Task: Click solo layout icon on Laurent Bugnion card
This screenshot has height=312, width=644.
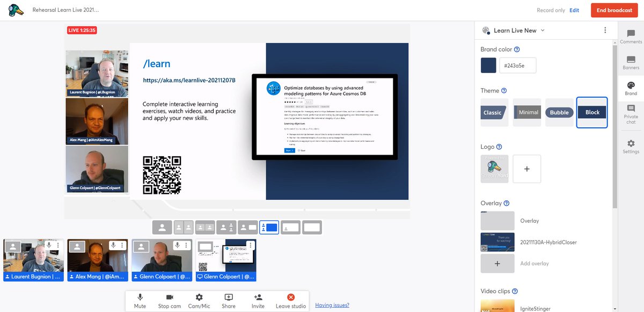Action: click(x=12, y=247)
